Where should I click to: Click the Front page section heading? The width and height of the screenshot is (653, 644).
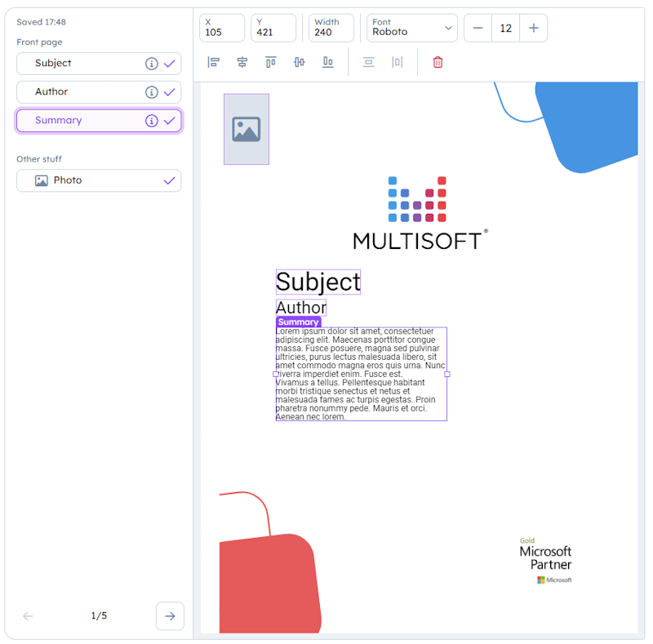[39, 42]
